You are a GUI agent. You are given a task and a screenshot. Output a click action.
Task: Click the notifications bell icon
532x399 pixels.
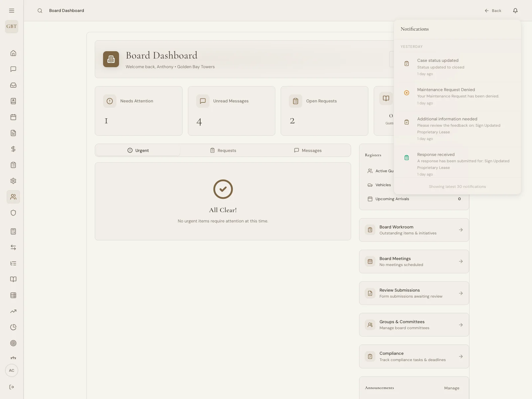tap(515, 10)
